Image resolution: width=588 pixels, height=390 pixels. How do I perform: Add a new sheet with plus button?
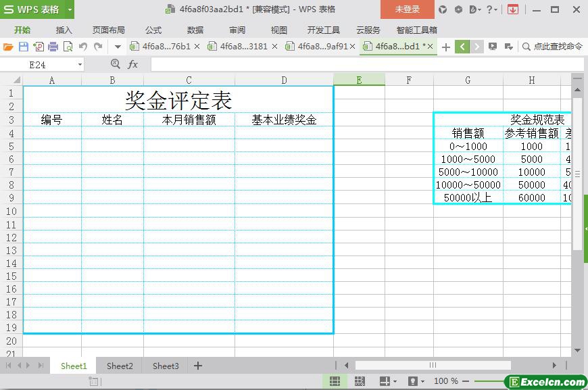coord(198,366)
